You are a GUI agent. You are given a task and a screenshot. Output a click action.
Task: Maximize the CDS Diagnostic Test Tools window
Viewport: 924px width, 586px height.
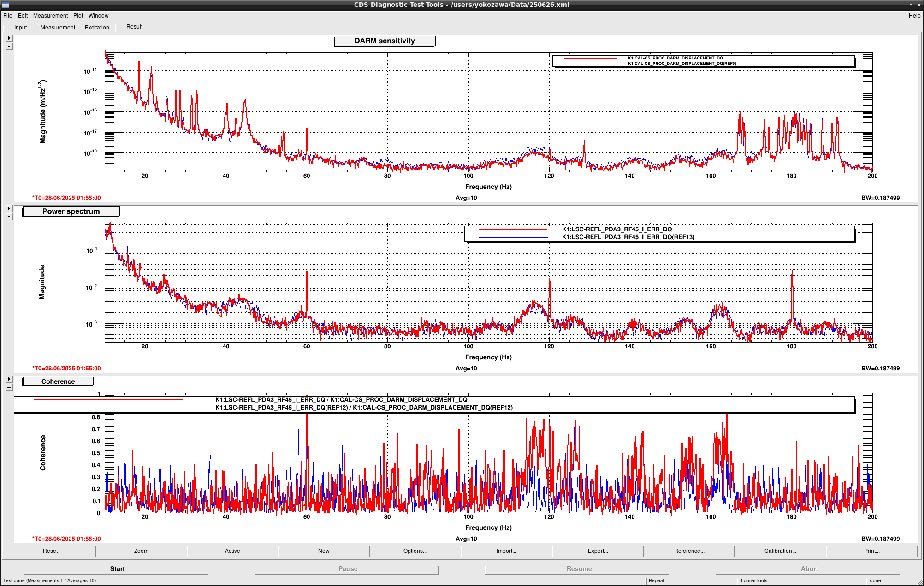pyautogui.click(x=911, y=5)
